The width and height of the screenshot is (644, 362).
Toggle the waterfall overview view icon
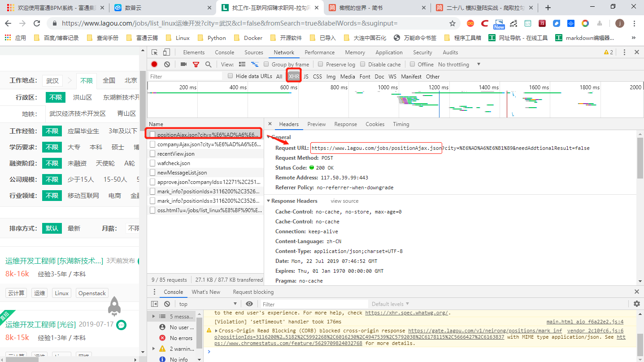255,65
